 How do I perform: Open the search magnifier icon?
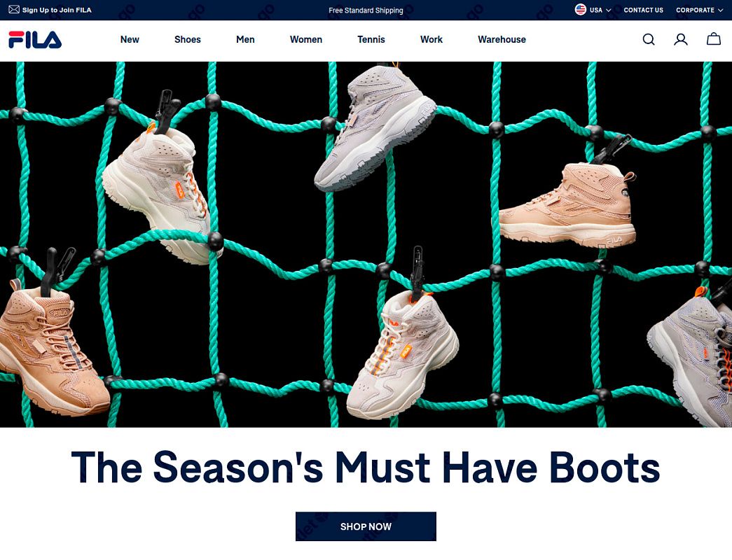649,40
